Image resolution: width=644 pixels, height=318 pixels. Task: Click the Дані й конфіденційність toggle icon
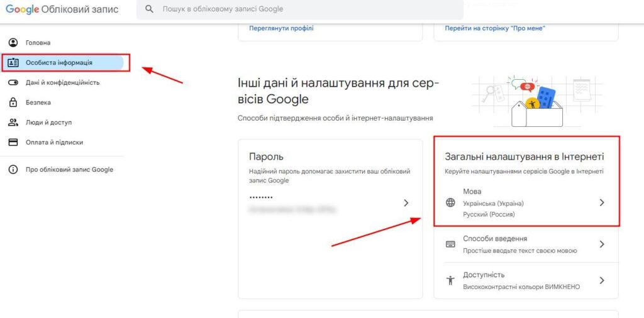(13, 82)
